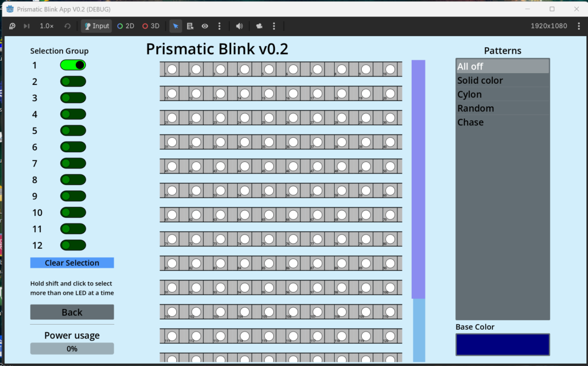Open the camera options three-dot menu
The height and width of the screenshot is (366, 588).
(274, 26)
